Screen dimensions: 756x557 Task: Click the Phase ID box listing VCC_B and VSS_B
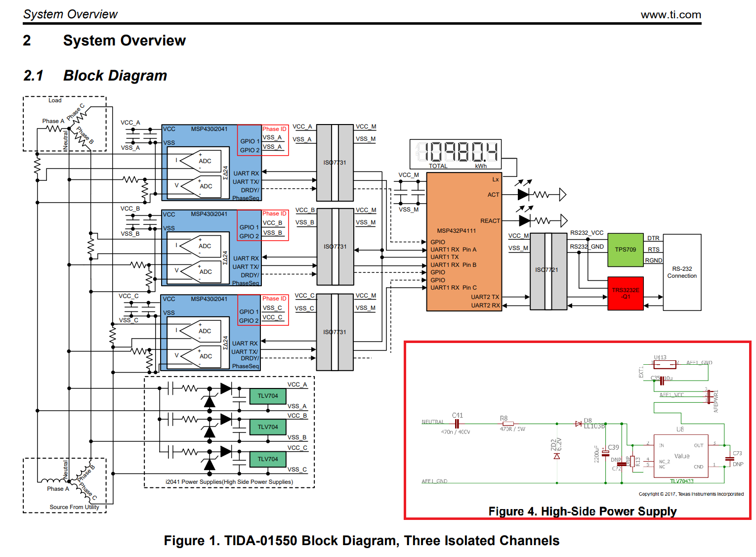click(263, 225)
